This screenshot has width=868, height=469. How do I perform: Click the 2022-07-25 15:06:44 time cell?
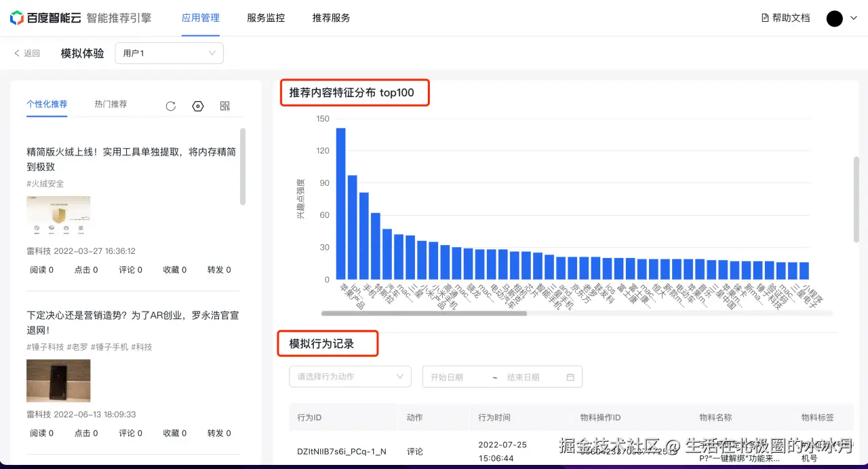(502, 451)
